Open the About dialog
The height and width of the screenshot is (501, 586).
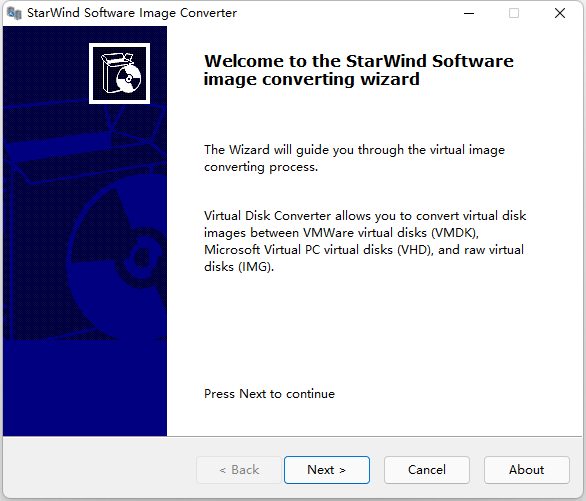pyautogui.click(x=527, y=470)
